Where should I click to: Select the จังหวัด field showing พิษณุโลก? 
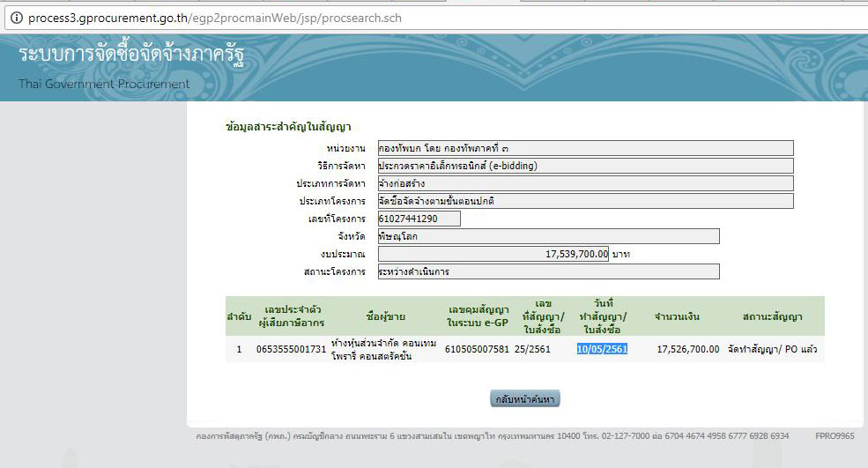[548, 236]
